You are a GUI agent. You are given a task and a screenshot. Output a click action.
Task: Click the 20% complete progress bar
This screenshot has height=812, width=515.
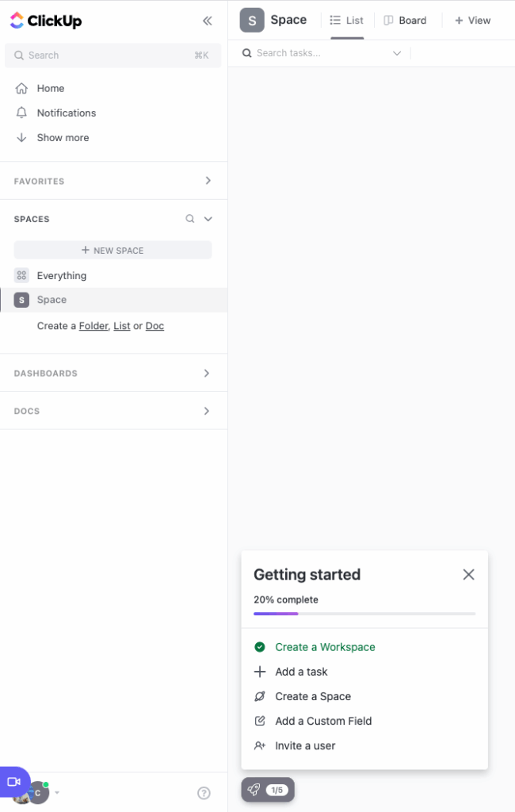click(364, 613)
